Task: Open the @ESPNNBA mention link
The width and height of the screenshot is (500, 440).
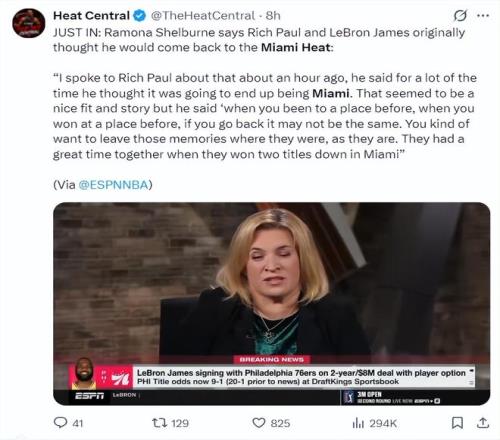Action: coord(113,184)
